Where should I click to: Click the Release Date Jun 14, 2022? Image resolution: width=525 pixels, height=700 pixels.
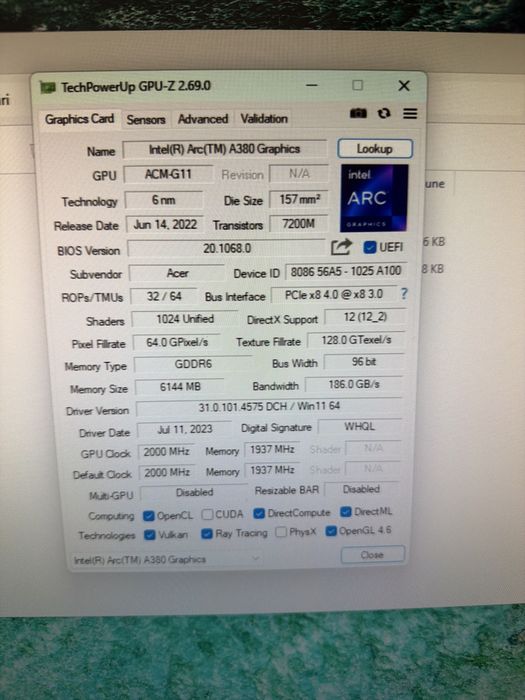(165, 224)
